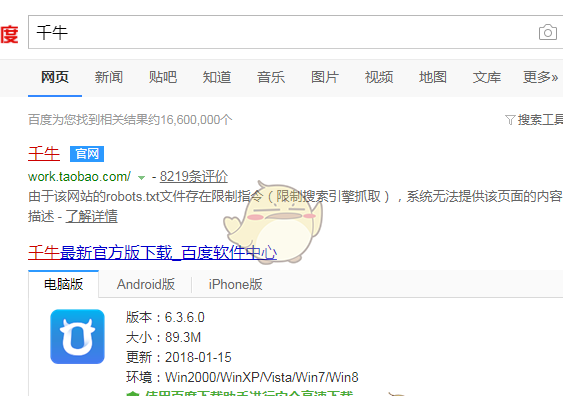Image resolution: width=563 pixels, height=396 pixels.
Task: Click the update date 更新：2018-01-15
Action: (x=179, y=358)
